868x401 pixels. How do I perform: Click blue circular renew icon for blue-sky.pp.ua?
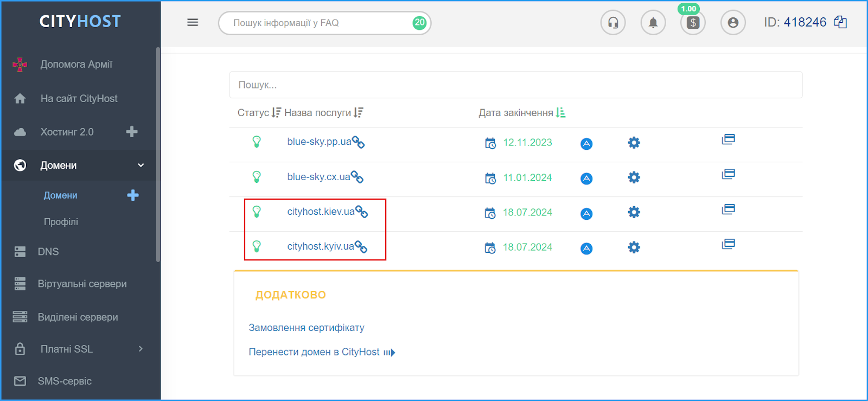tap(586, 144)
